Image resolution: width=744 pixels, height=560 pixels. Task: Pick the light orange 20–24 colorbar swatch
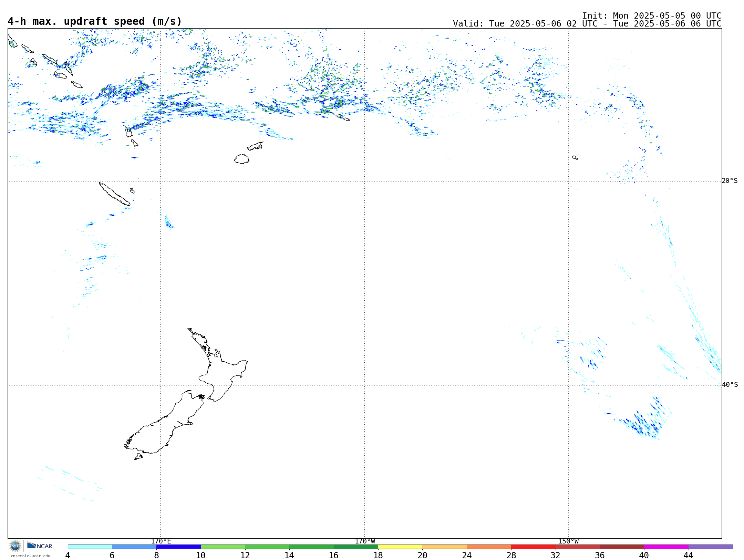[445, 547]
